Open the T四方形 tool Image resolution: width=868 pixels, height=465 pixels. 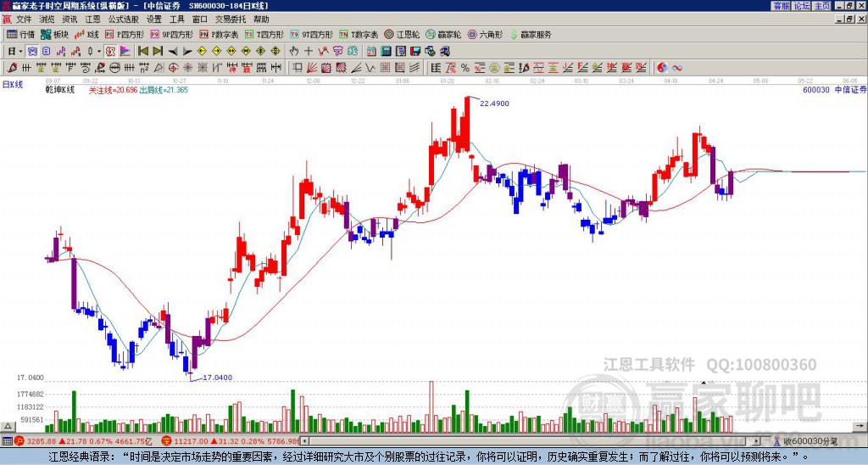tap(264, 34)
